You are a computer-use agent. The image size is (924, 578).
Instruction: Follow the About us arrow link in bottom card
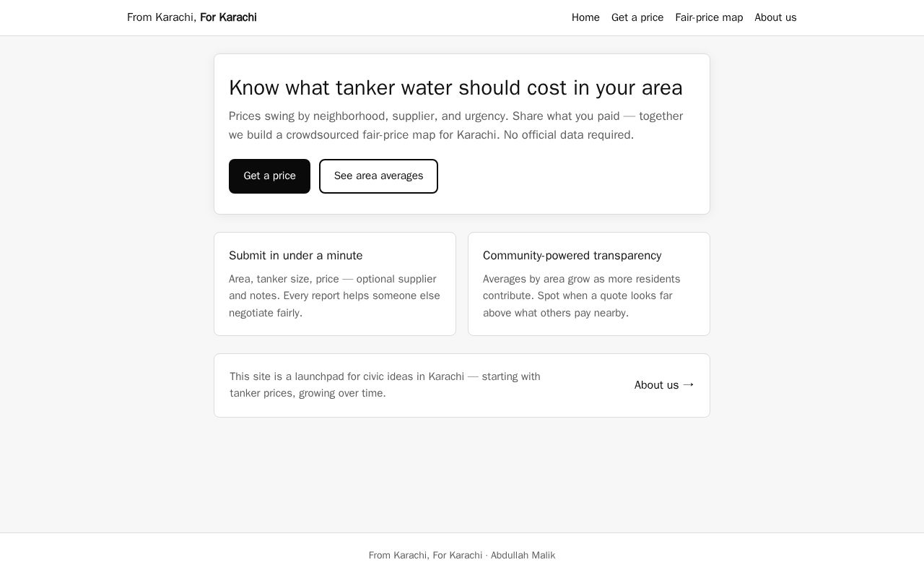[664, 385]
